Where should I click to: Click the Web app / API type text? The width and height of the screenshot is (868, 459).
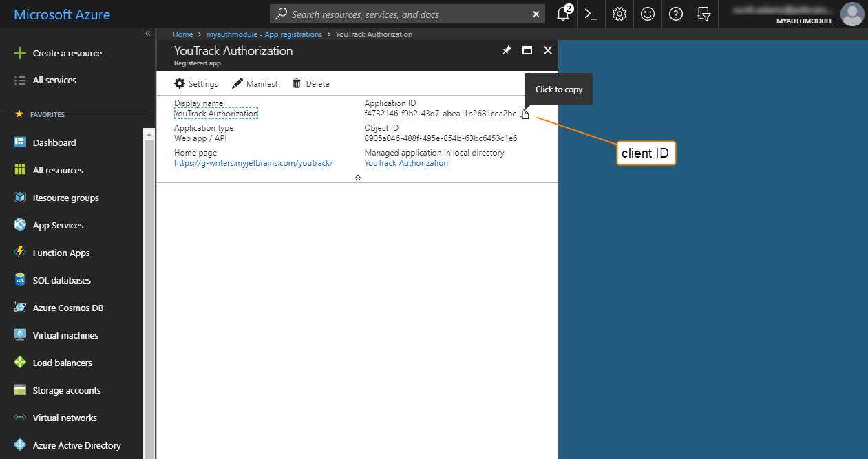click(200, 138)
